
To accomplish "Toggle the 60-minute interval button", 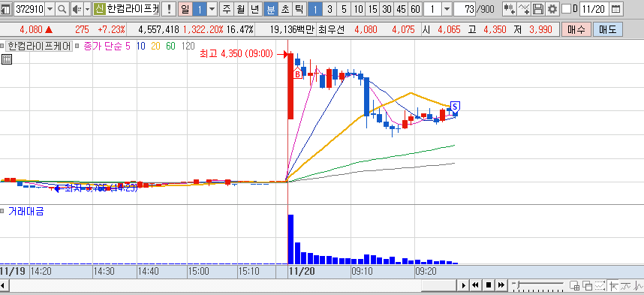I will pyautogui.click(x=416, y=8).
